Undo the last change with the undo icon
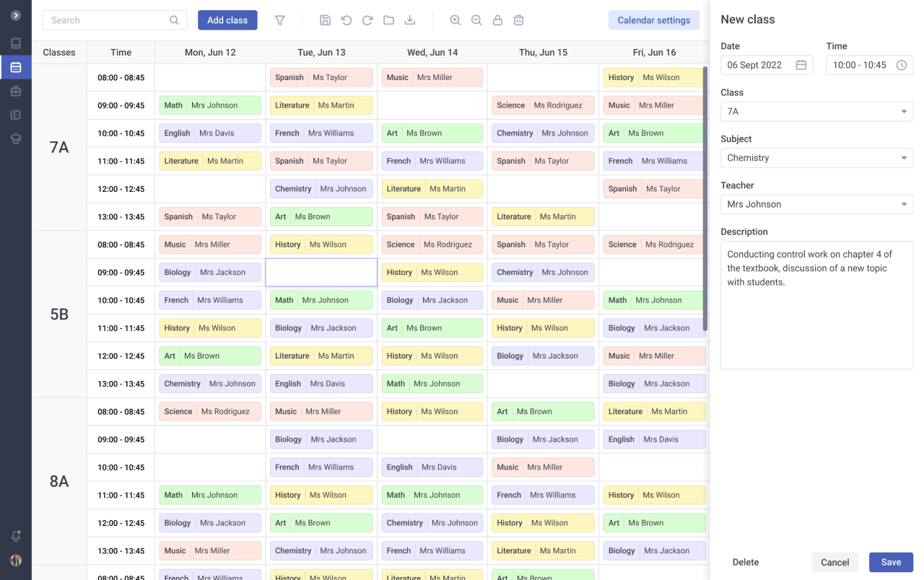 (346, 19)
